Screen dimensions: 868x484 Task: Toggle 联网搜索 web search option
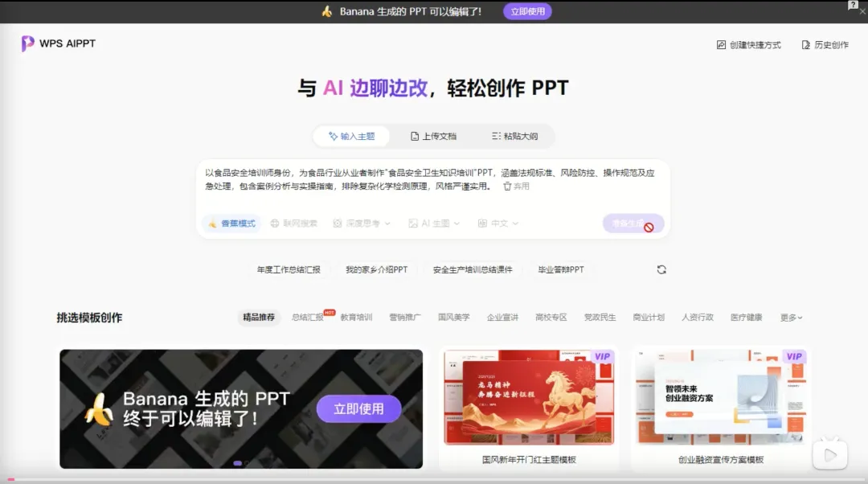point(293,224)
